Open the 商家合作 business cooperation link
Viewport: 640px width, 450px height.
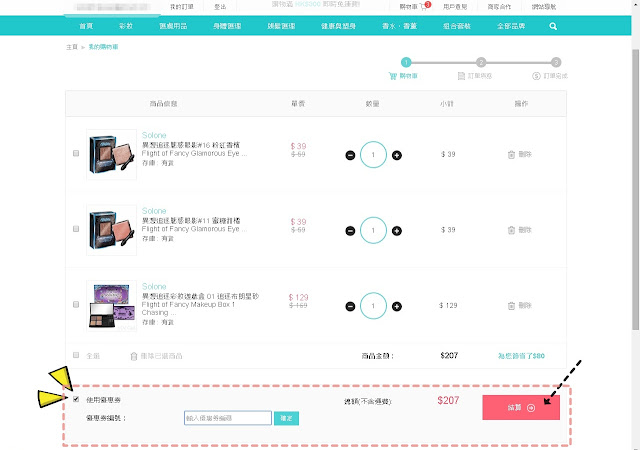point(499,7)
